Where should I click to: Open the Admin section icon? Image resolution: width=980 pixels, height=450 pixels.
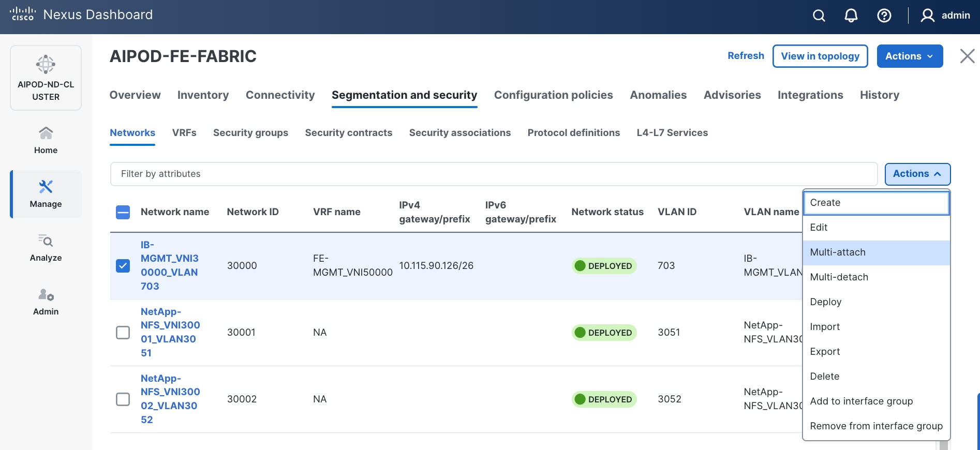tap(46, 295)
